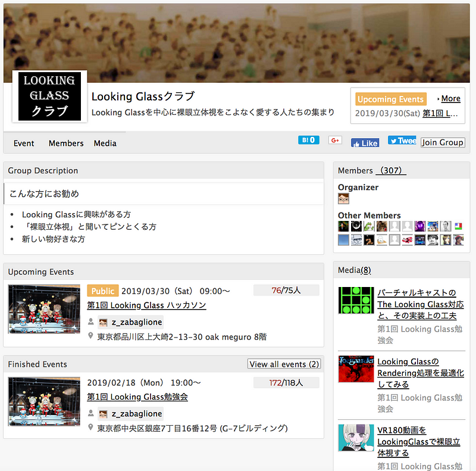This screenshot has height=471, width=476.
Task: Click the flag avatar under Other Members
Action: tap(458, 226)
